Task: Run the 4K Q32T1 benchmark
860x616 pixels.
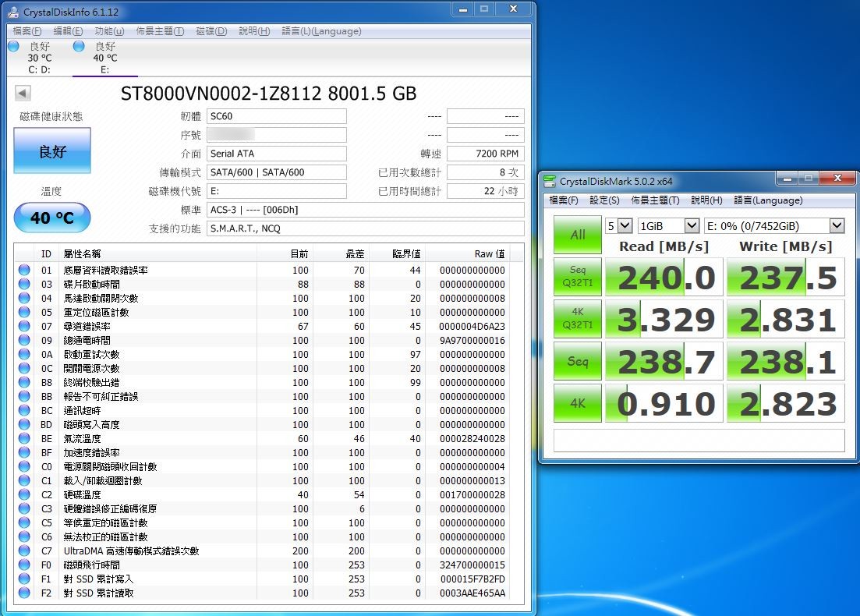Action: coord(578,319)
